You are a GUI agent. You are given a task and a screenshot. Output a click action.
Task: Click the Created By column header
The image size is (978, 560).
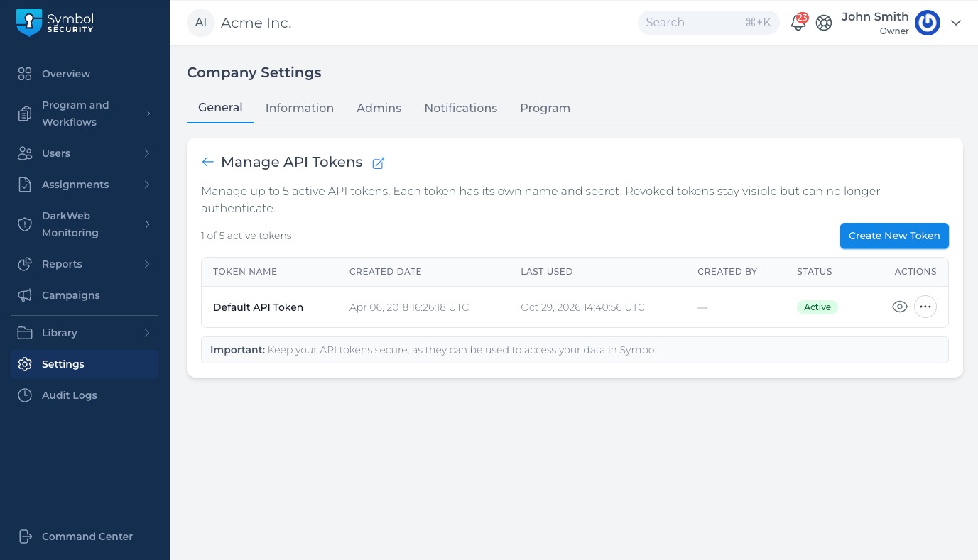pos(727,272)
